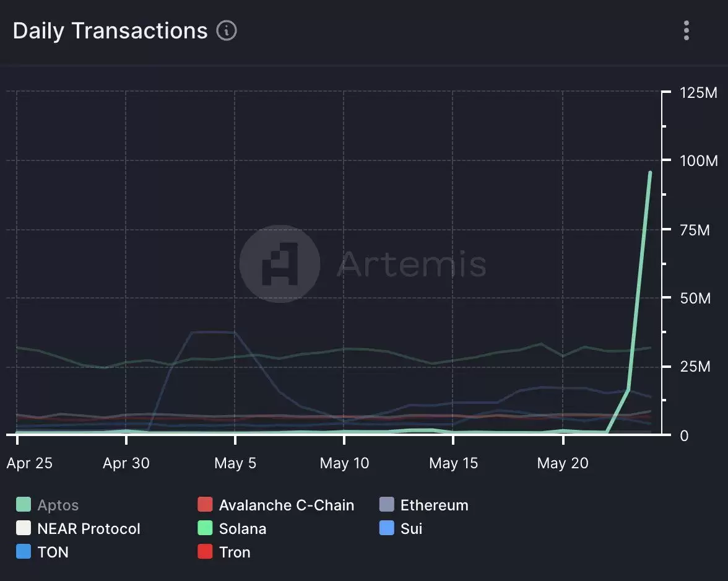
Task: Toggle the Aptos series in legend
Action: [x=58, y=505]
